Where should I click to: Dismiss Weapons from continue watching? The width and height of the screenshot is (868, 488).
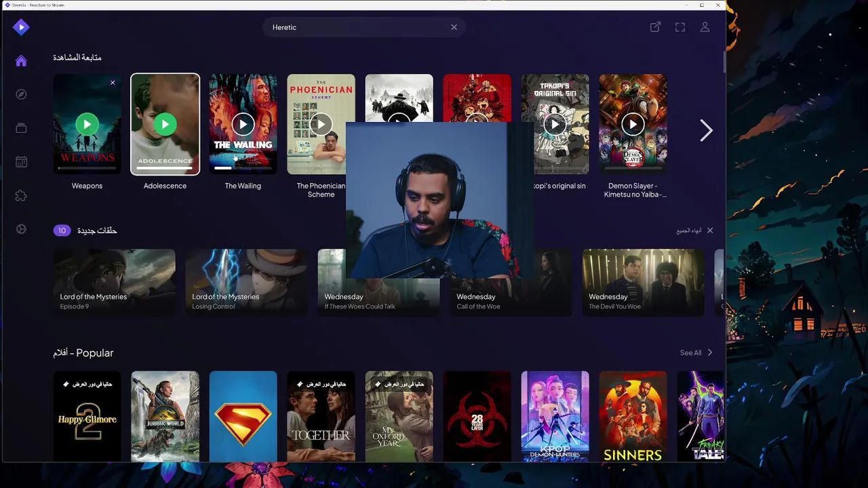[113, 83]
